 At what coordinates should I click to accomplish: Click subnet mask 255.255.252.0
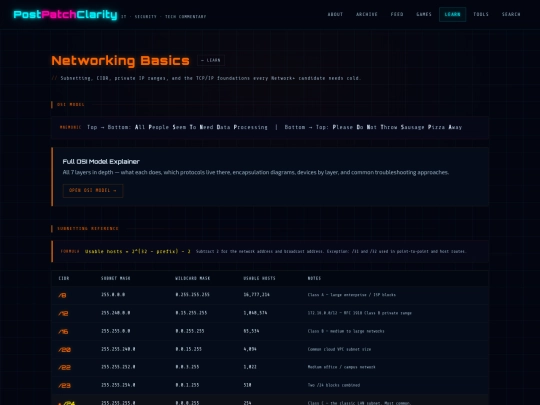pos(118,367)
